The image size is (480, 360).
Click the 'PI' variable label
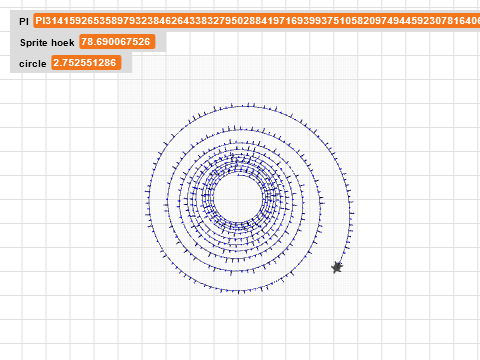(x=24, y=22)
